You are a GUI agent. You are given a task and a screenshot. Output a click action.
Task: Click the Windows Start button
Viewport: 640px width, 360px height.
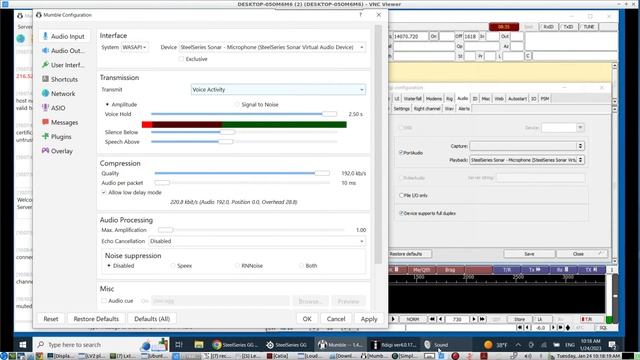coord(23,345)
